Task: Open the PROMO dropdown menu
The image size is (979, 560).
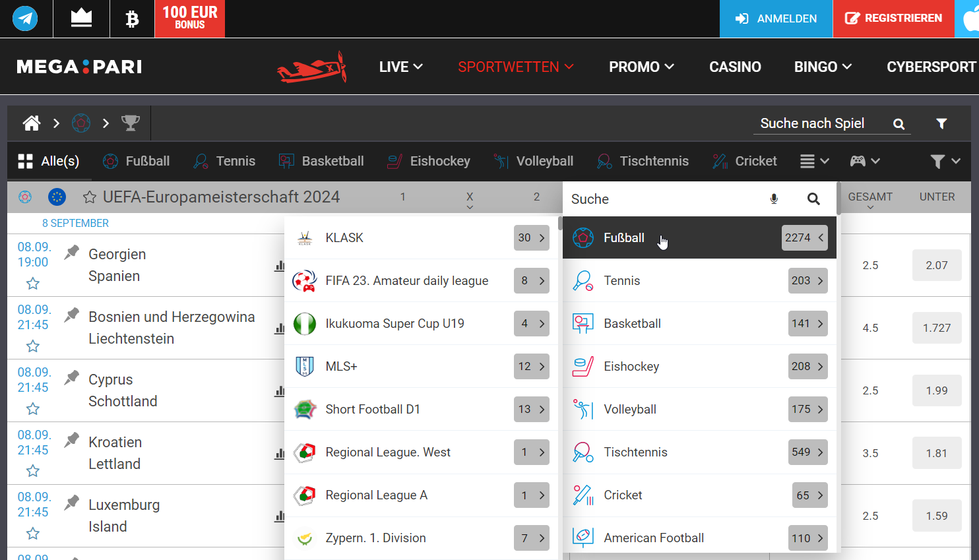Action: (641, 67)
